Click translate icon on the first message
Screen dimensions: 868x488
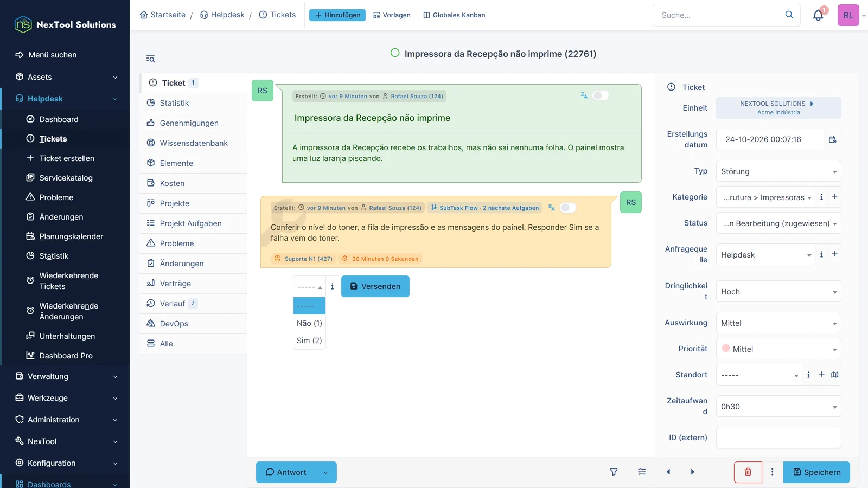pos(584,95)
